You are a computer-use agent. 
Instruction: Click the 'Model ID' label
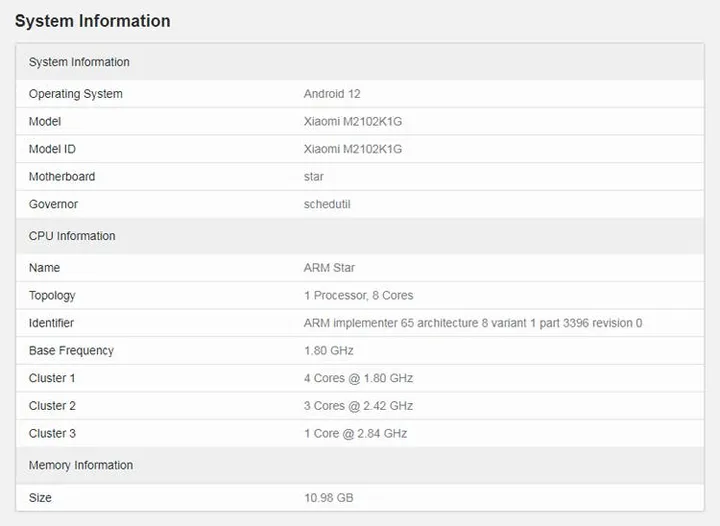(52, 149)
